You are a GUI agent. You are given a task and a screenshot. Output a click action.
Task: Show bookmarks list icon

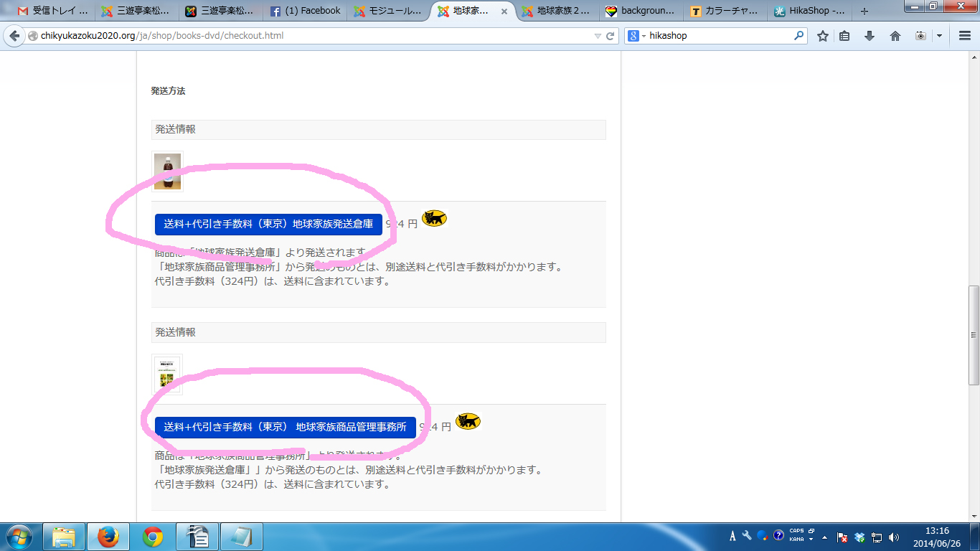[844, 36]
